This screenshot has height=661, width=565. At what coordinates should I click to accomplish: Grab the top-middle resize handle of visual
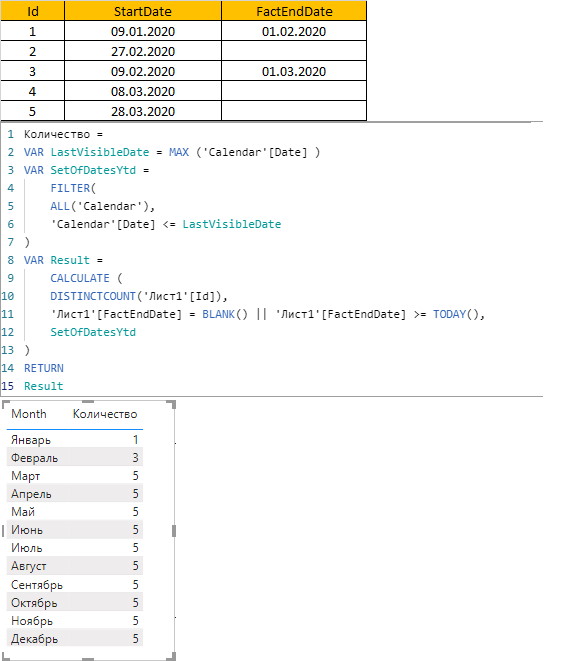[88, 402]
